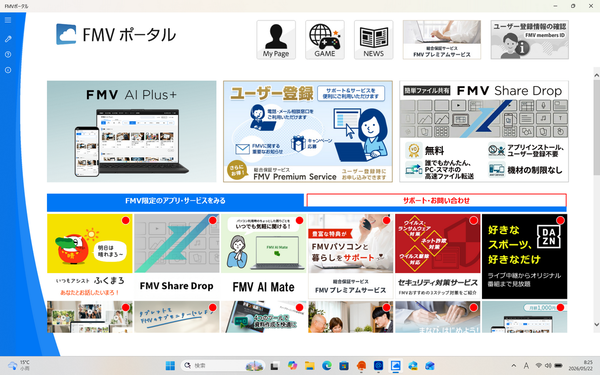Click the IME input mode indicator A

[526, 366]
